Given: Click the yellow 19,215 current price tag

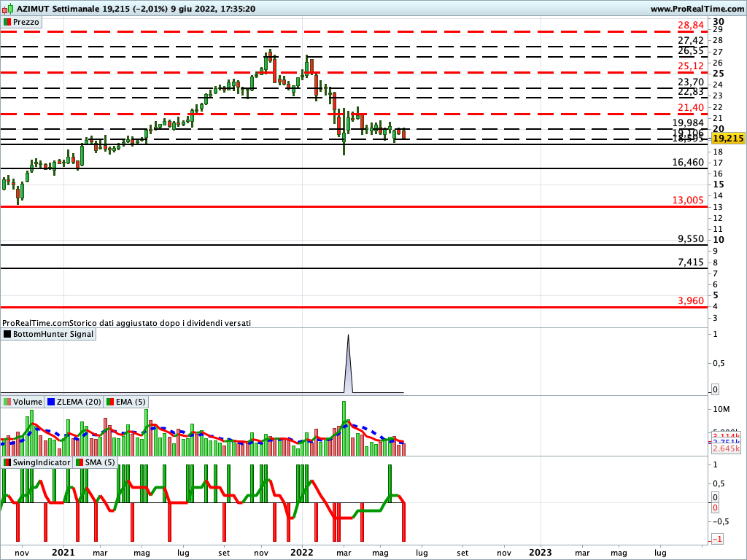Looking at the screenshot, I should point(727,139).
